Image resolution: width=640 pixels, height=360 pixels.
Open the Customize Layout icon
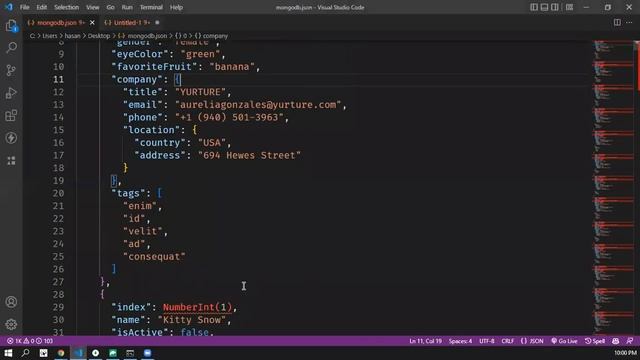point(569,7)
